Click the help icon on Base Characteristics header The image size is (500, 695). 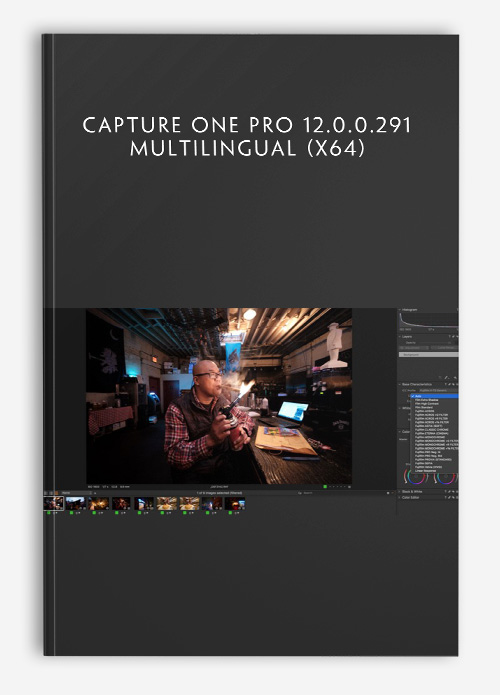coord(445,384)
